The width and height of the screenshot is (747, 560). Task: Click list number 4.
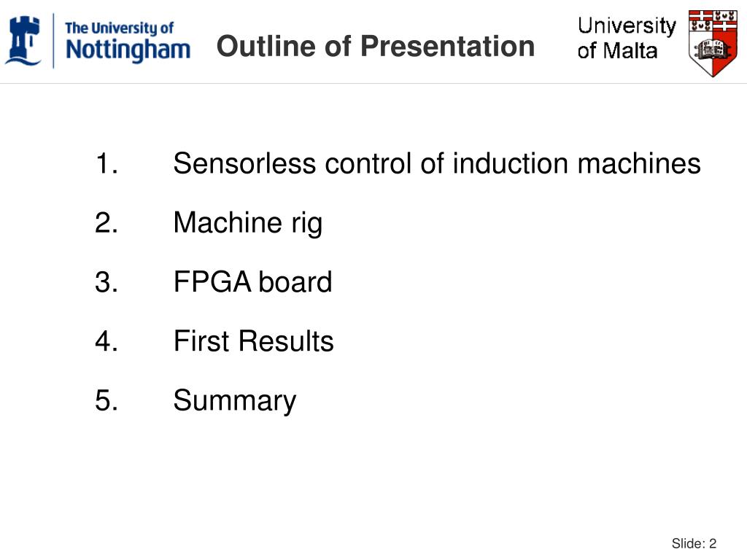point(107,341)
